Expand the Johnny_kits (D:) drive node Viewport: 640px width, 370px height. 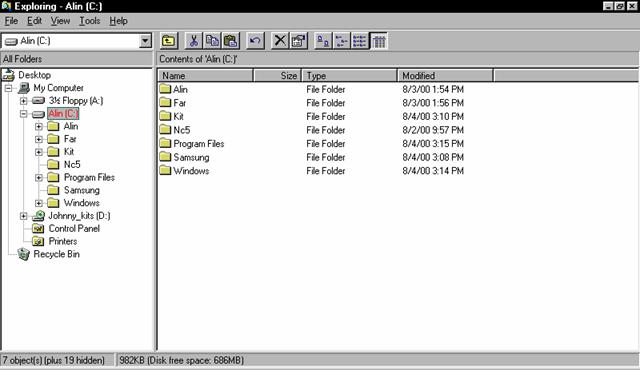tap(24, 216)
